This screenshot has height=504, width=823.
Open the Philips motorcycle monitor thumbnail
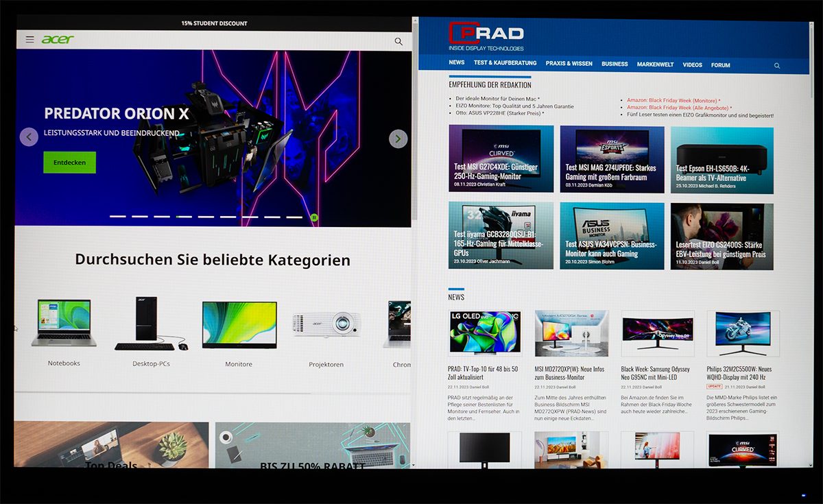click(x=743, y=333)
